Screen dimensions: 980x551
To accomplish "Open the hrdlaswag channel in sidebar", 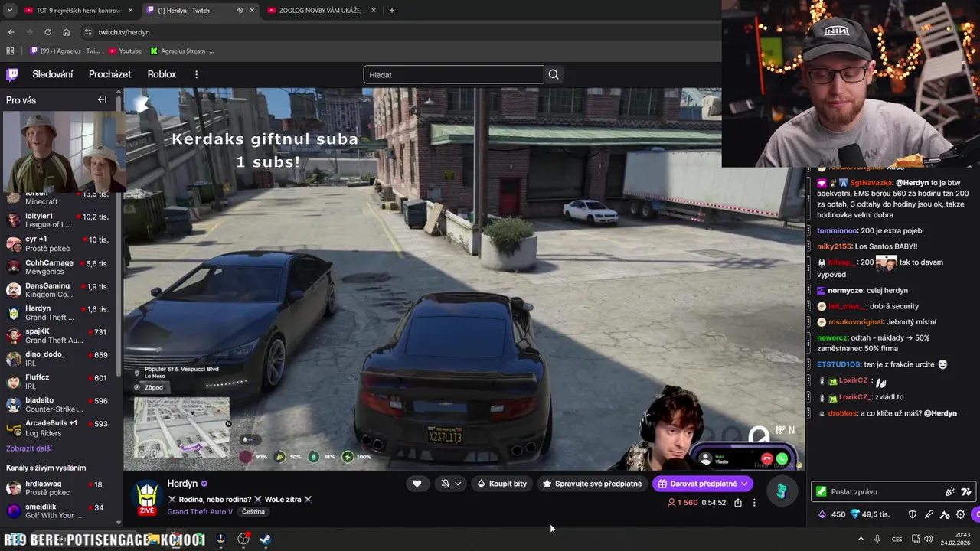I will pos(60,488).
